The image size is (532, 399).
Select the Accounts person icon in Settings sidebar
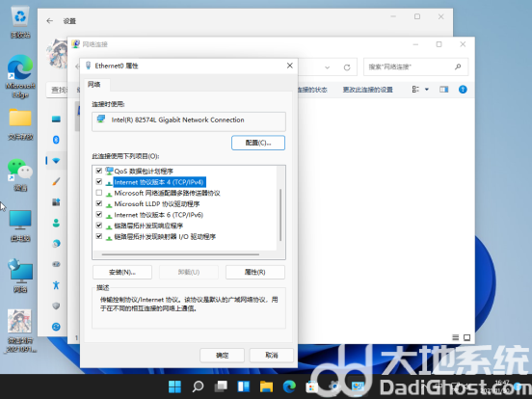coord(56,223)
